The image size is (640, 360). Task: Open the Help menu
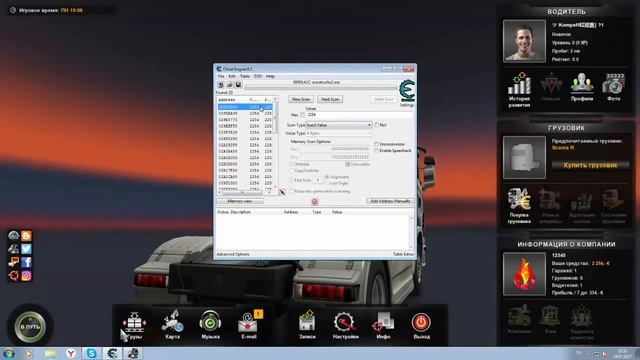[270, 76]
